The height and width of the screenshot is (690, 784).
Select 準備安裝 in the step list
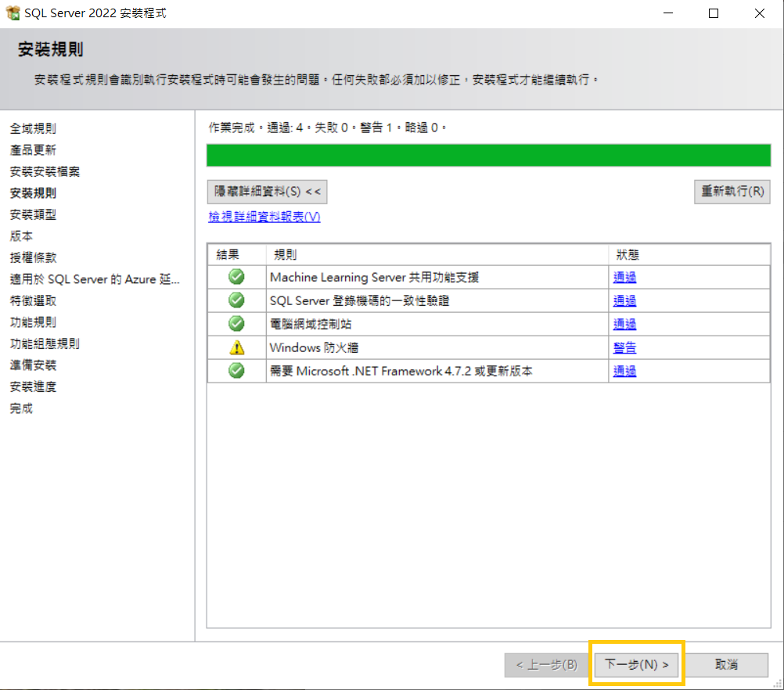point(33,365)
